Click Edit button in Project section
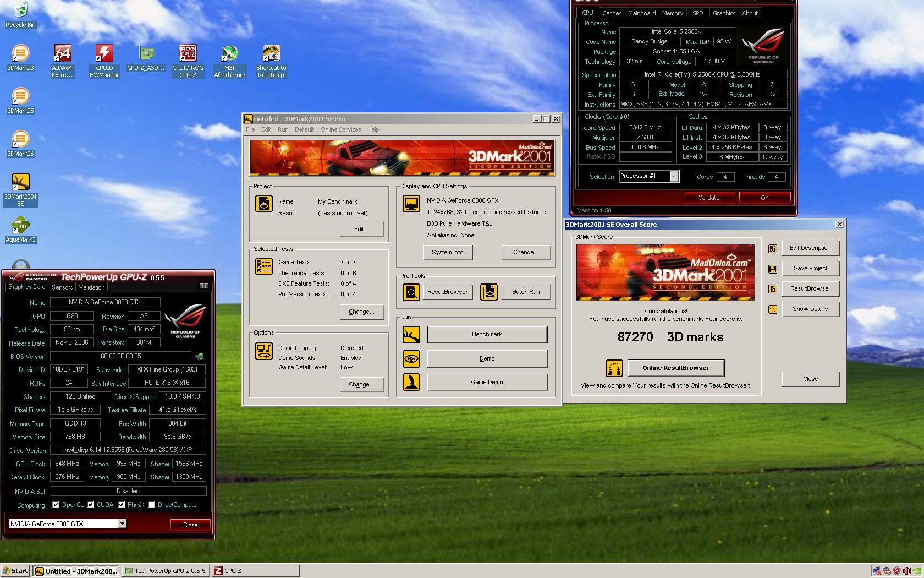 [x=361, y=229]
